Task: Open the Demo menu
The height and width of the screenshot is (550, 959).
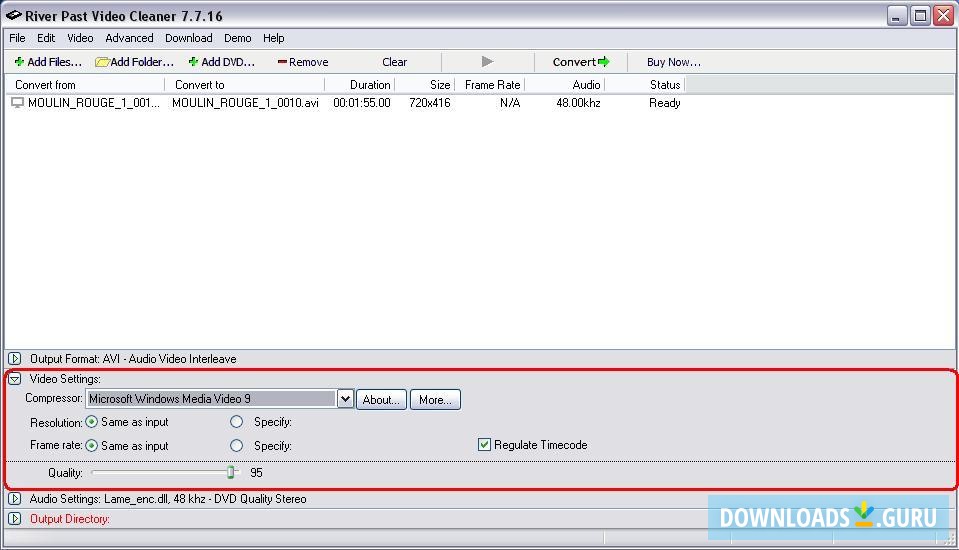Action: (x=237, y=38)
